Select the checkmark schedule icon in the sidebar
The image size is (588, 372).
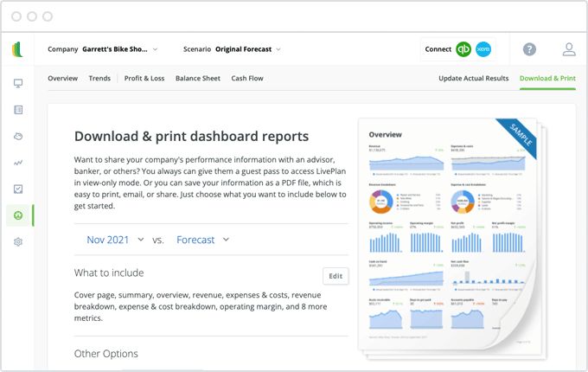coord(18,189)
